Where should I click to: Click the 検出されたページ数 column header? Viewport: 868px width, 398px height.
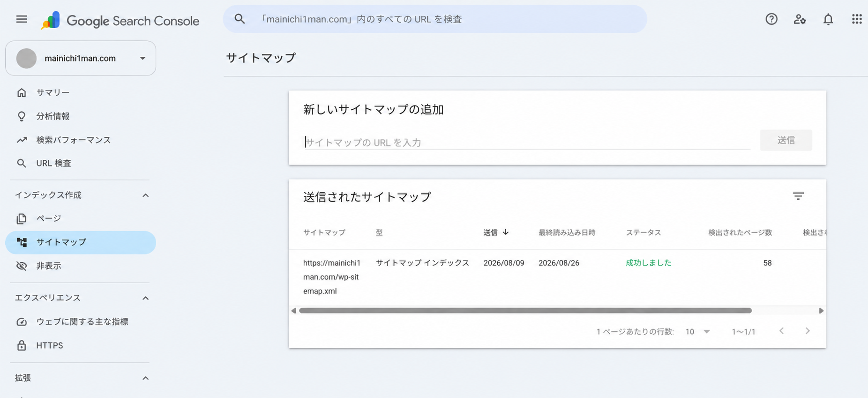pos(740,233)
